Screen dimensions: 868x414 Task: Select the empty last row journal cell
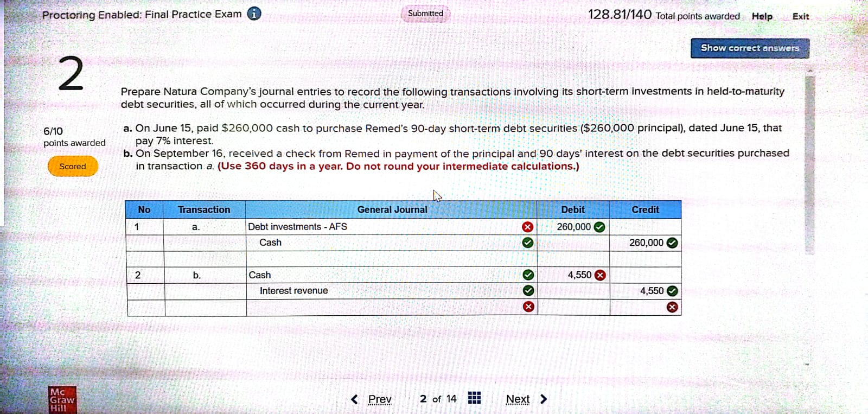pyautogui.click(x=380, y=307)
